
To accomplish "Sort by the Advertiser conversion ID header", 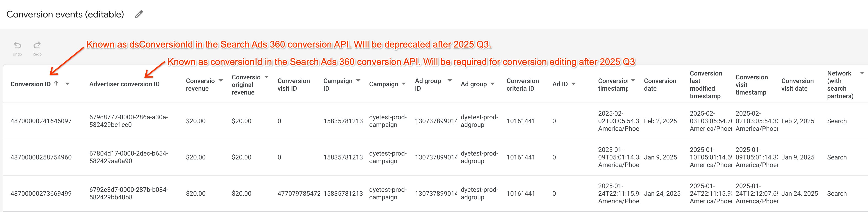I will tap(124, 84).
